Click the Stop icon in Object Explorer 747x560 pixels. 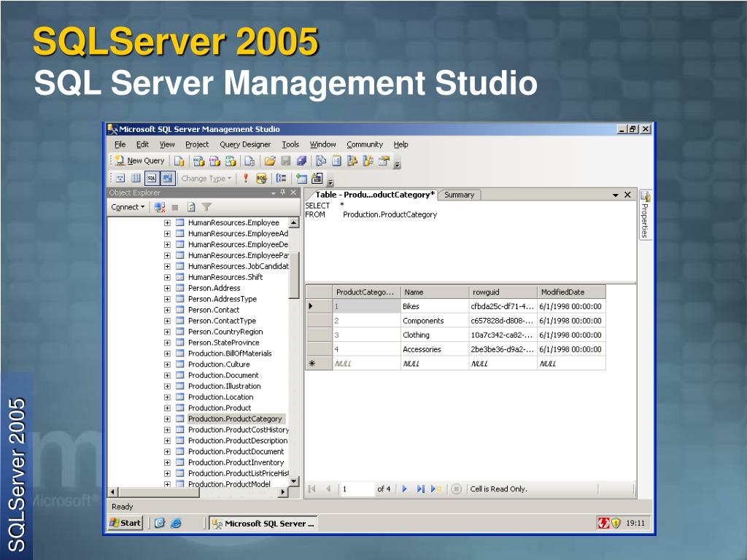coord(175,207)
